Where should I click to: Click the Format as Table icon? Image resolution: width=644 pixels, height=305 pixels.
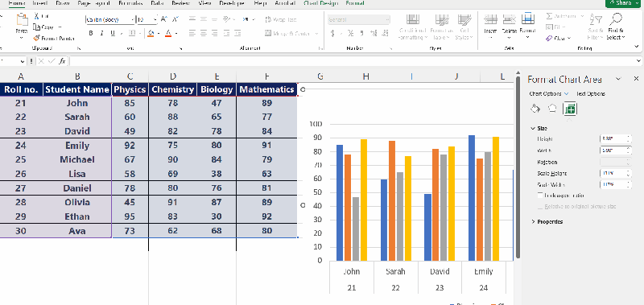tap(442, 19)
